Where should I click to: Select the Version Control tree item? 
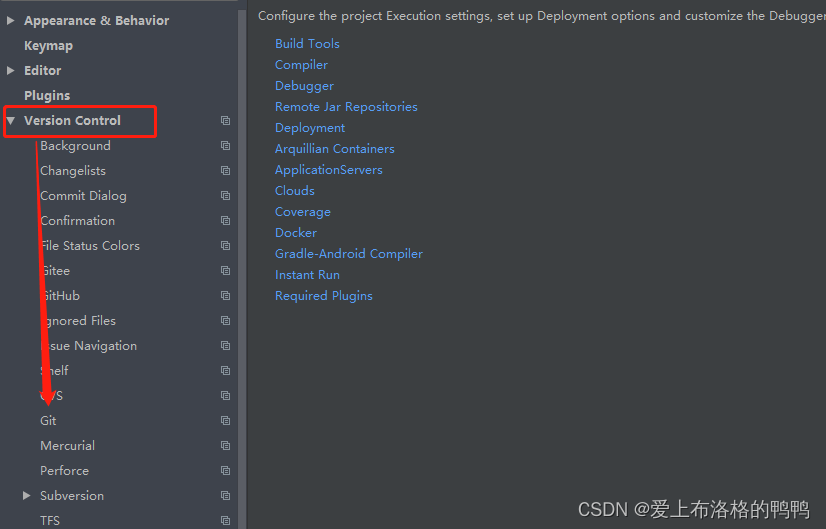coord(72,121)
